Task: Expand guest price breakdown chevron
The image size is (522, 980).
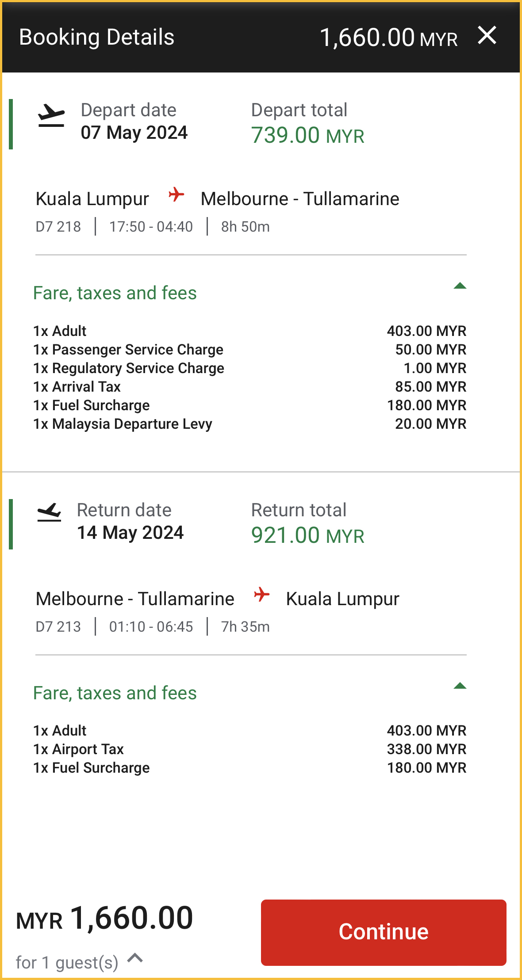Action: click(135, 958)
